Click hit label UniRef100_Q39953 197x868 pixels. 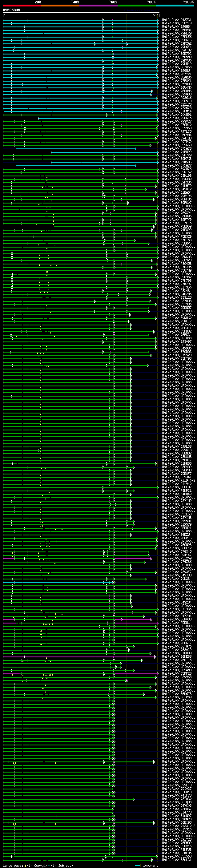[x=177, y=128]
